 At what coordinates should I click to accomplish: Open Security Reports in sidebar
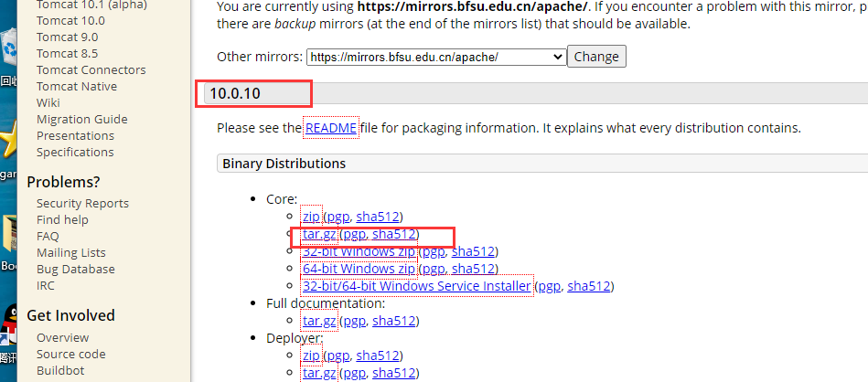pos(82,203)
